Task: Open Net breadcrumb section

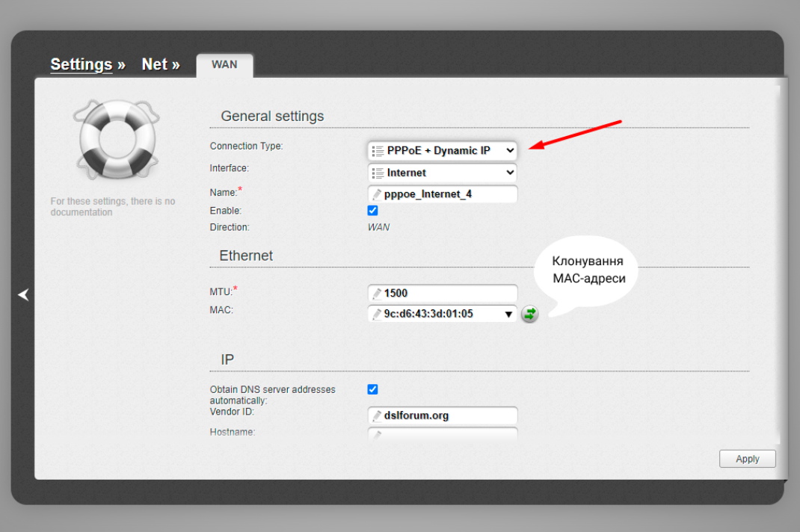Action: click(x=155, y=65)
